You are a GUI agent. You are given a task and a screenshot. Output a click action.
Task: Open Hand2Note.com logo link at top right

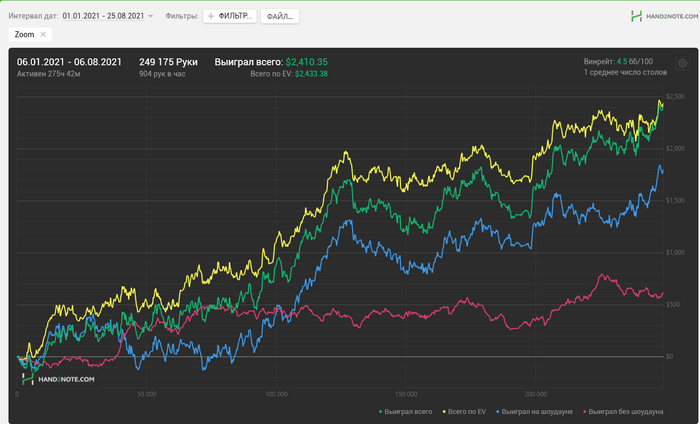click(664, 16)
